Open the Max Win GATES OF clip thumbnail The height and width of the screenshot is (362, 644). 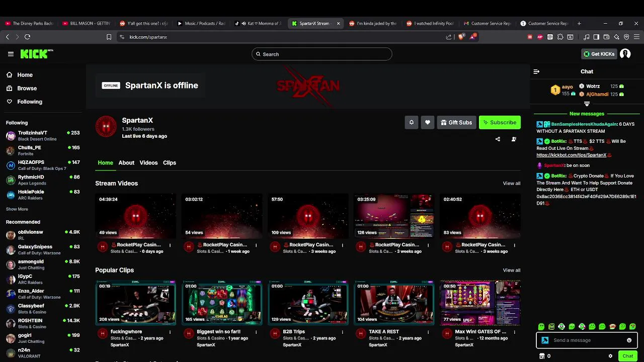(480, 303)
